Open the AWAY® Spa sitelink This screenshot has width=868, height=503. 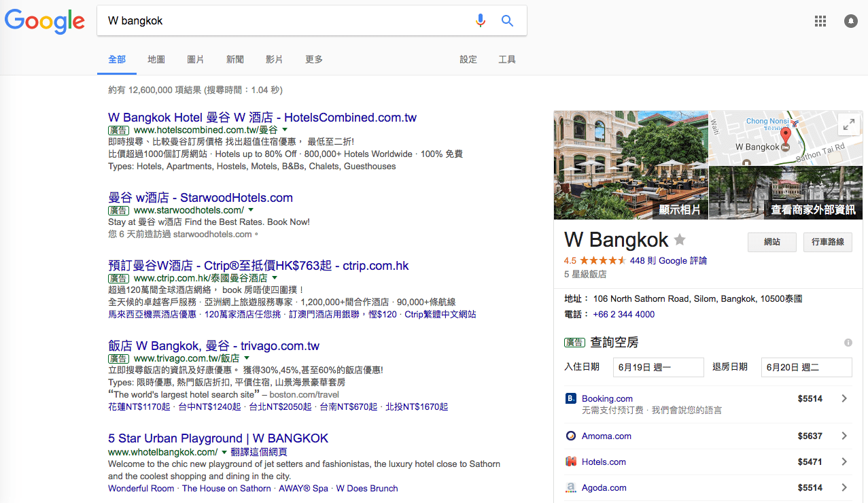pos(303,488)
